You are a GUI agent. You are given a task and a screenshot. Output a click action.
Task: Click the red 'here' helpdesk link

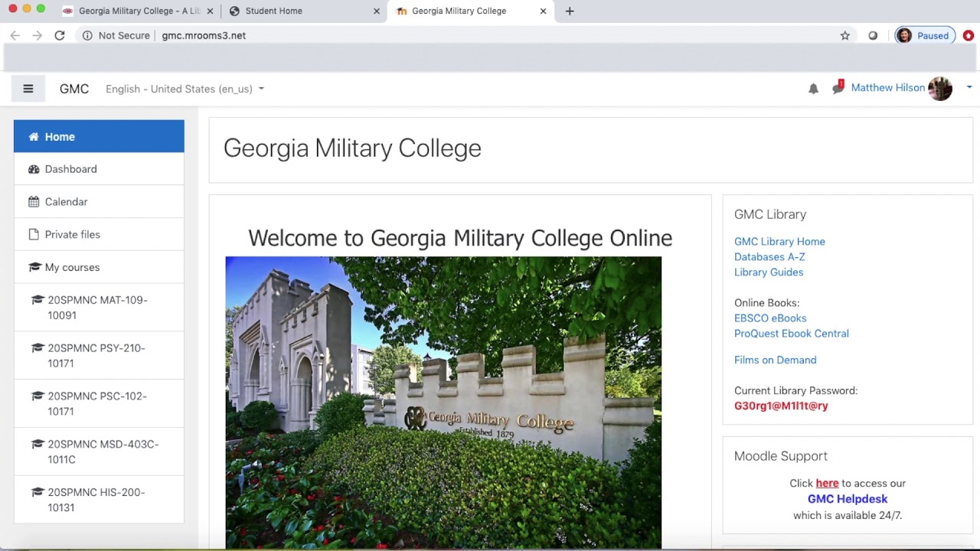coord(827,484)
